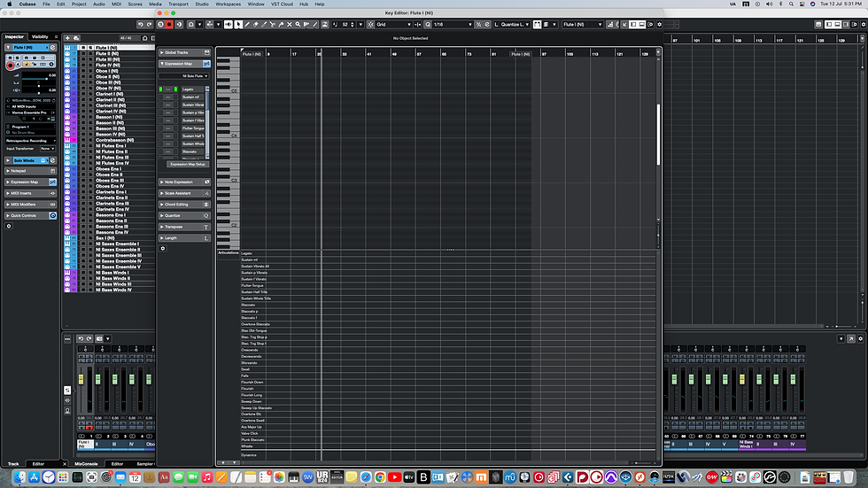Toggle Quick Controls power icon in Inspector
The width and height of the screenshot is (868, 488).
point(52,215)
